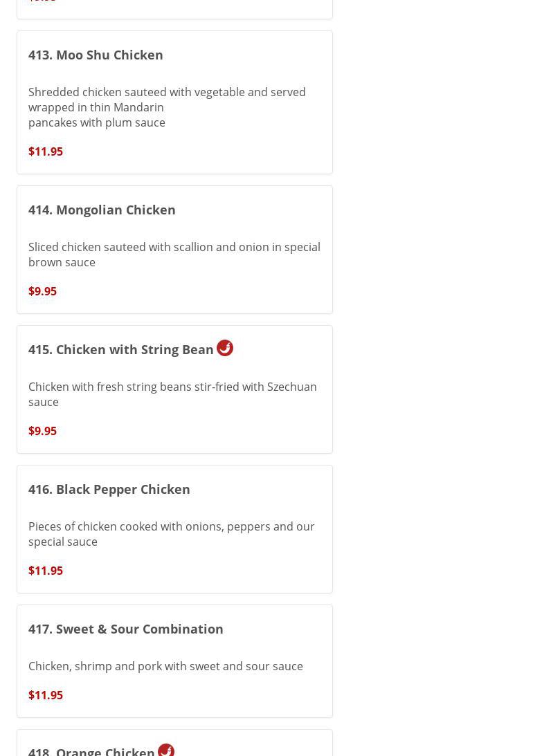The width and height of the screenshot is (533, 756).
Task: Click $11.95 price of Sweet & Sour Combination
Action: tap(46, 695)
